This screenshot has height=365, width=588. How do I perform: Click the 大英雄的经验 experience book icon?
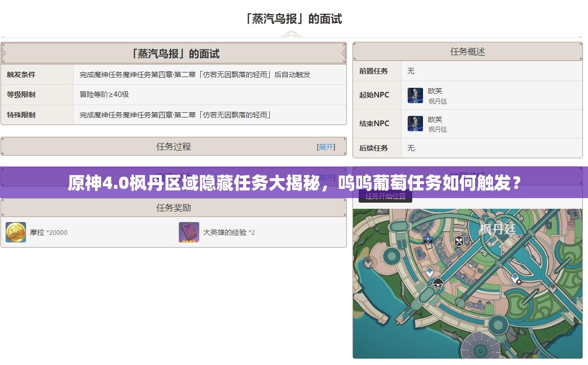(189, 232)
